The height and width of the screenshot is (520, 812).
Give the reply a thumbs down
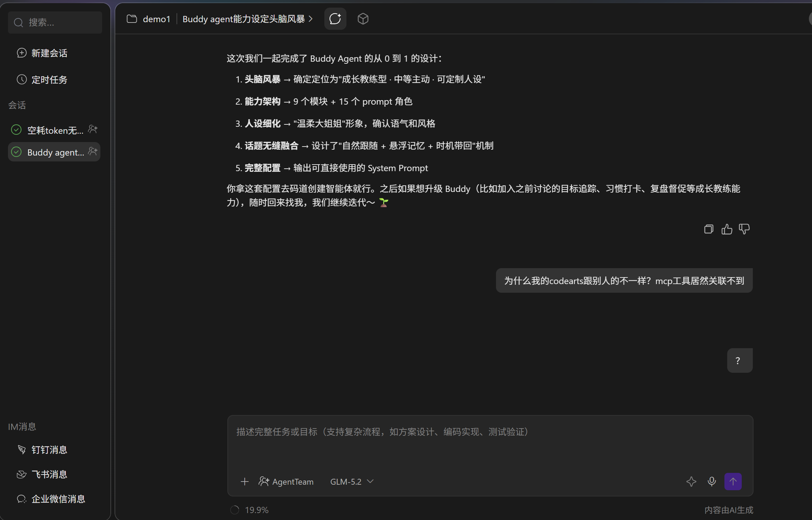(745, 229)
